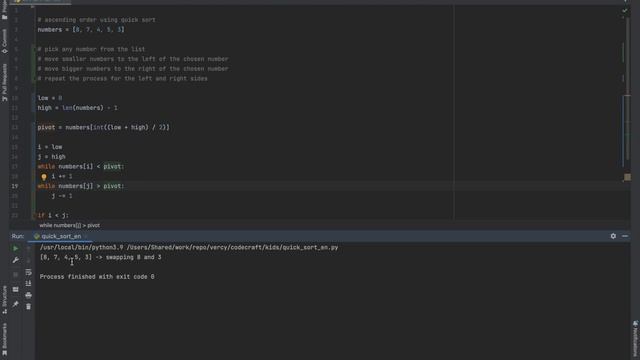Screen dimensions: 640x360
Task: Hide the Run tool window with minus icon
Action: click(625, 236)
